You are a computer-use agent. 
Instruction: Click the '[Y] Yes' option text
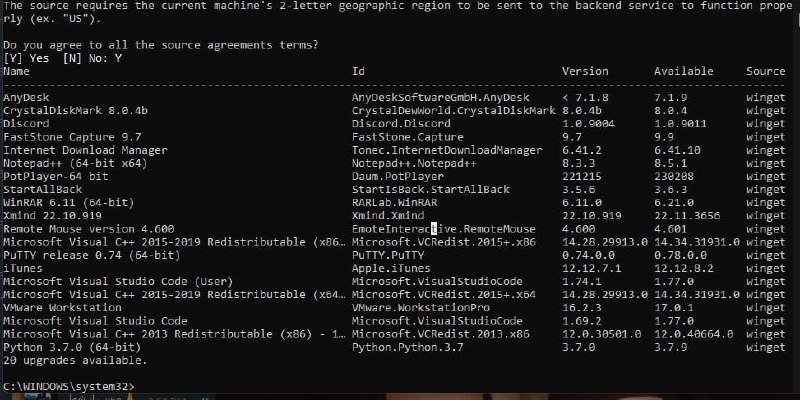[26, 58]
